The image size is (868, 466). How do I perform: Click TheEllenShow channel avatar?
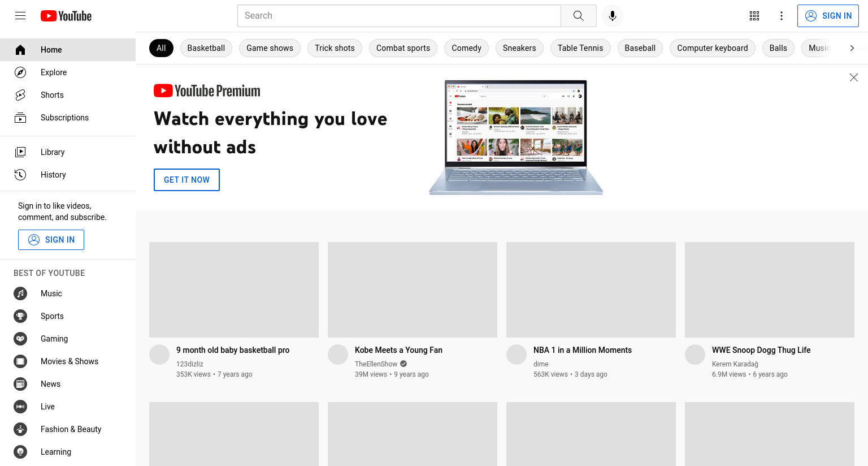(x=338, y=355)
